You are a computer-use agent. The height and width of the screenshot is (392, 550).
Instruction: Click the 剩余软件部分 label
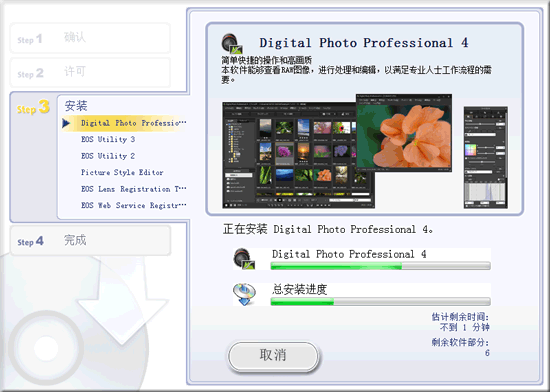pyautogui.click(x=460, y=343)
